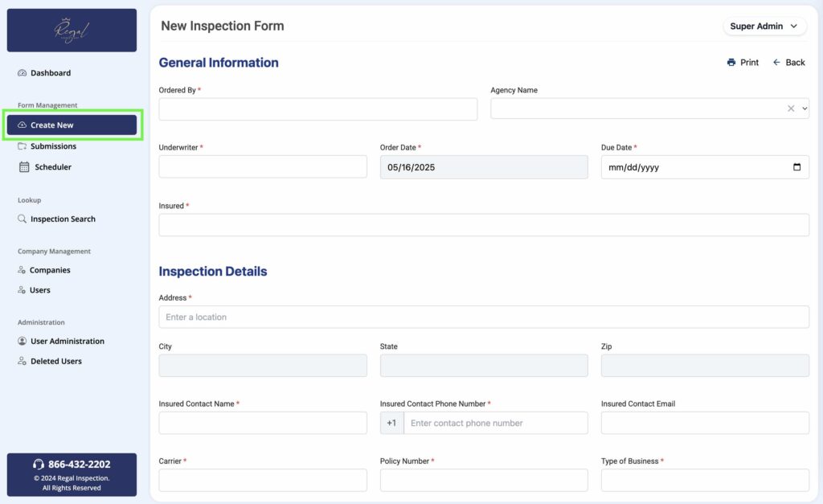Screen dimensions: 823x504
Task: Open the Super Admin account menu
Action: coord(764,27)
